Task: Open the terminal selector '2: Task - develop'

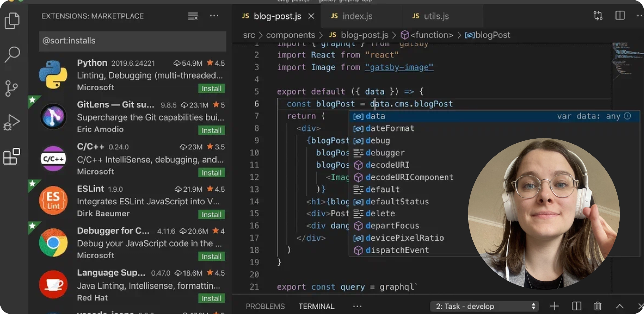Action: [x=484, y=306]
